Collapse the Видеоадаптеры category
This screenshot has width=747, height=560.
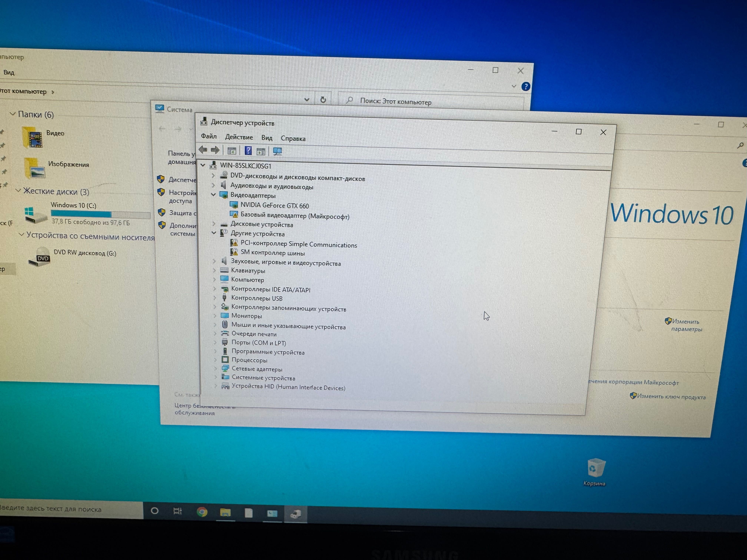[x=213, y=194]
